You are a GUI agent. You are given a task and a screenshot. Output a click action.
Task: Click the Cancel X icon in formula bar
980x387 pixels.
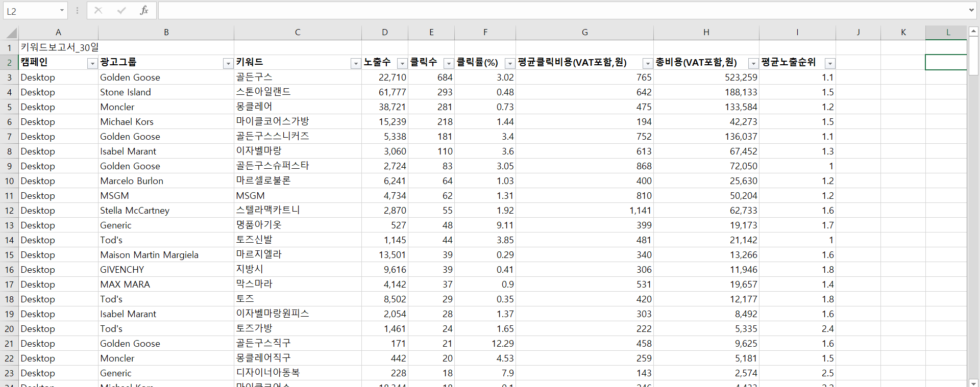point(99,10)
